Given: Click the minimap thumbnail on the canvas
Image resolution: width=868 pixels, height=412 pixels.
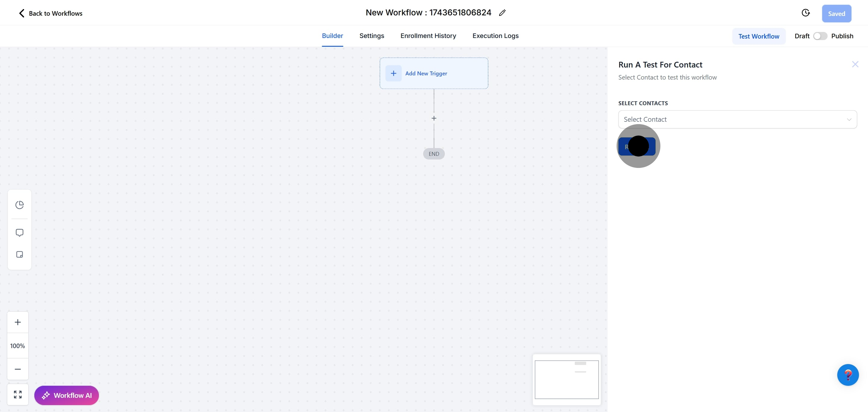Looking at the screenshot, I should click(x=566, y=379).
